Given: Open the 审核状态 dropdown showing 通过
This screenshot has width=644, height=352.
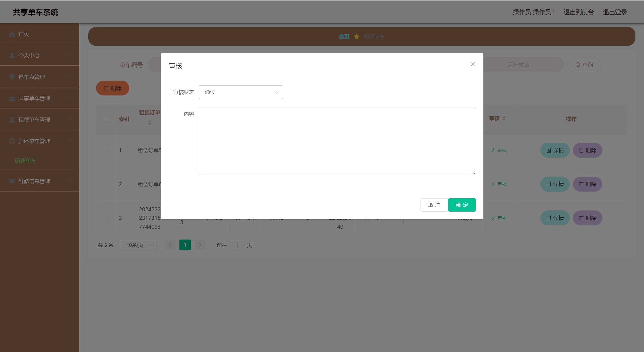Looking at the screenshot, I should pos(241,92).
